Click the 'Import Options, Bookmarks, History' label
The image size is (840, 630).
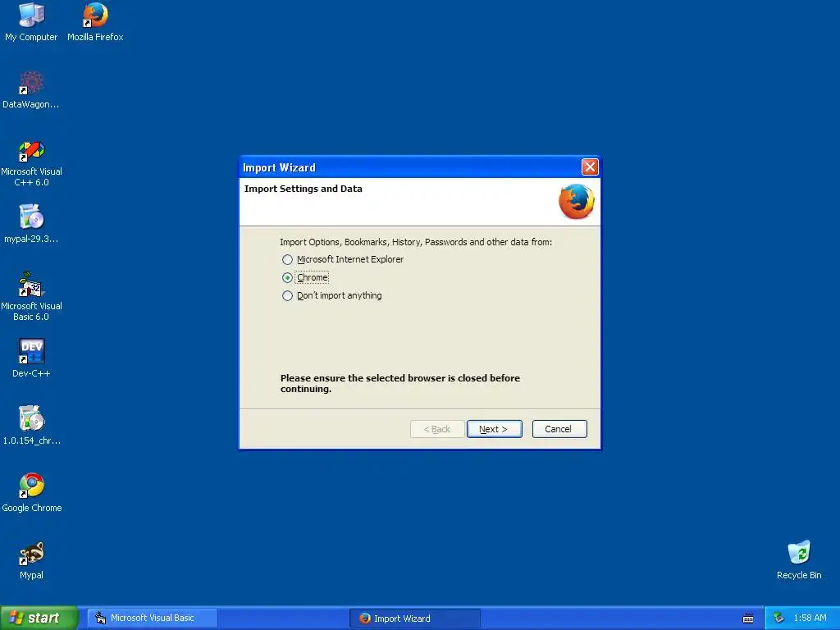[416, 242]
